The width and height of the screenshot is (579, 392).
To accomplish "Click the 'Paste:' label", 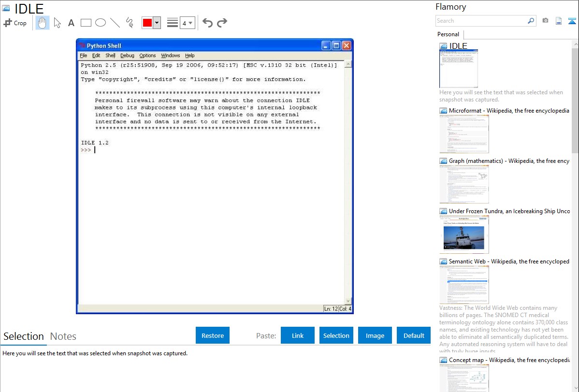I will point(266,336).
